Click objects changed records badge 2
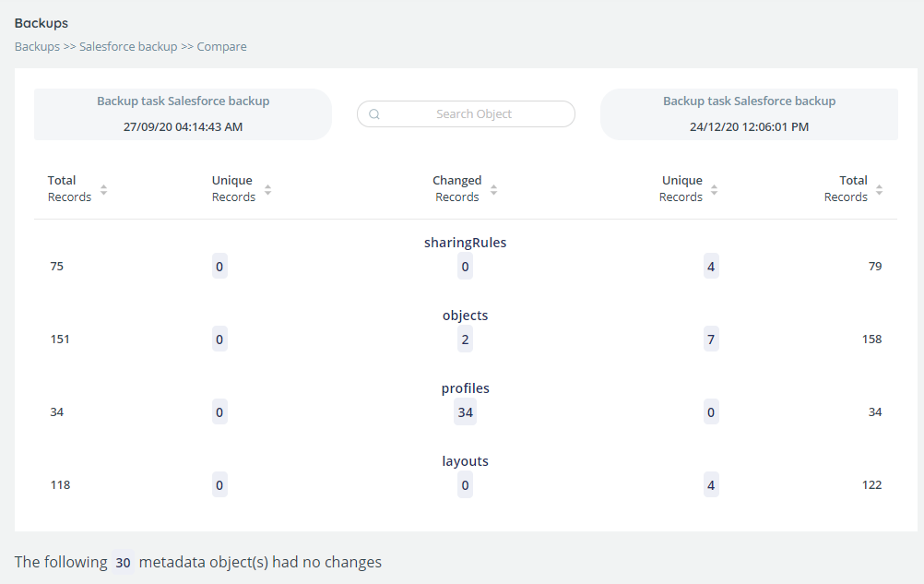Image resolution: width=924 pixels, height=584 pixels. (465, 339)
